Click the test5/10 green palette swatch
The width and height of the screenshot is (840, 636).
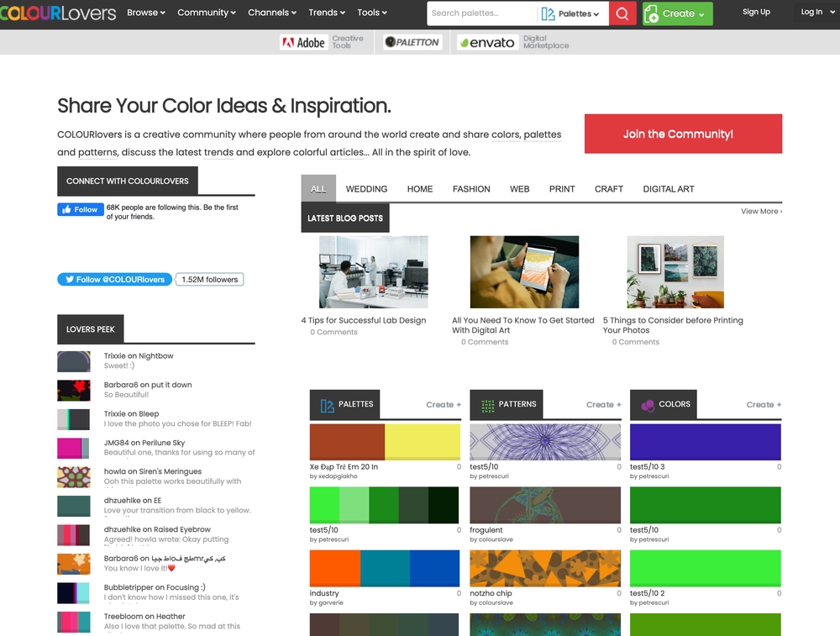point(384,504)
